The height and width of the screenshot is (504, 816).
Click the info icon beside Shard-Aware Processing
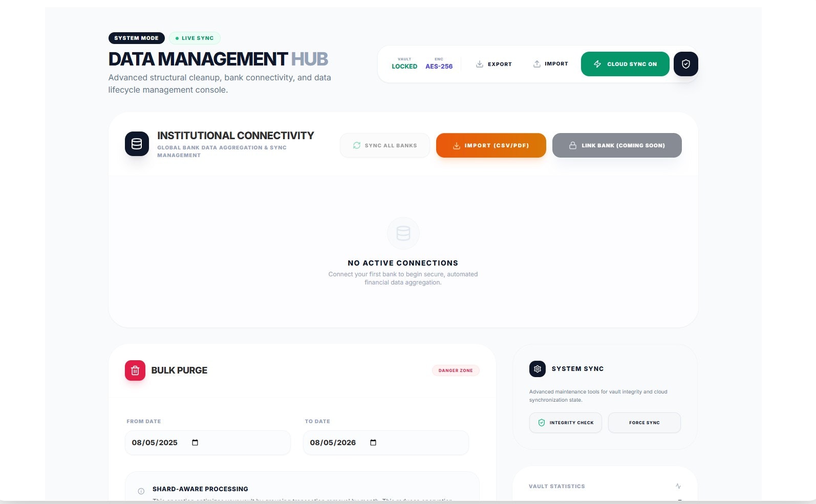point(141,491)
